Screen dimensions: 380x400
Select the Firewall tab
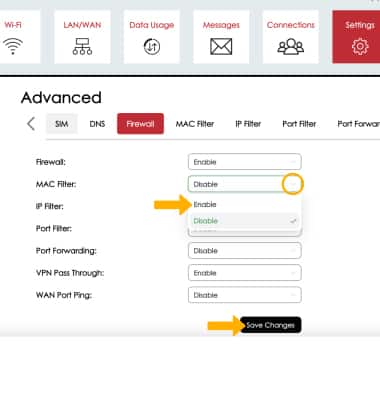(140, 124)
